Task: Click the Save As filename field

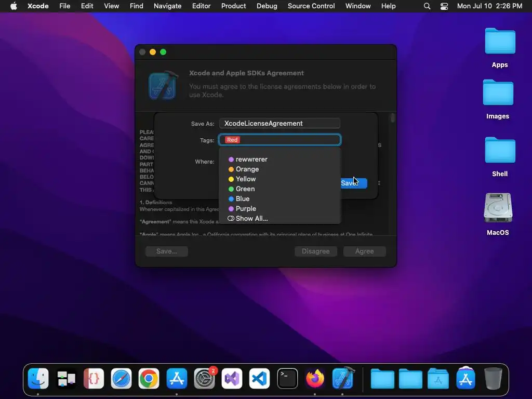Action: click(280, 123)
